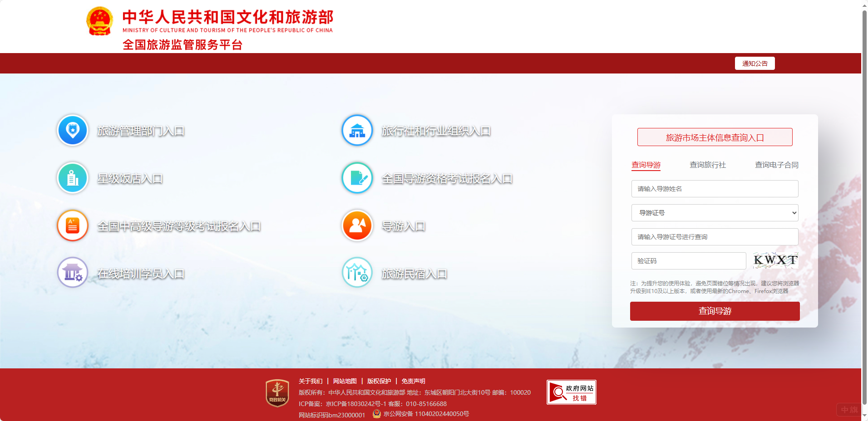
Task: Open the 关于我们 footer link
Action: (x=311, y=381)
